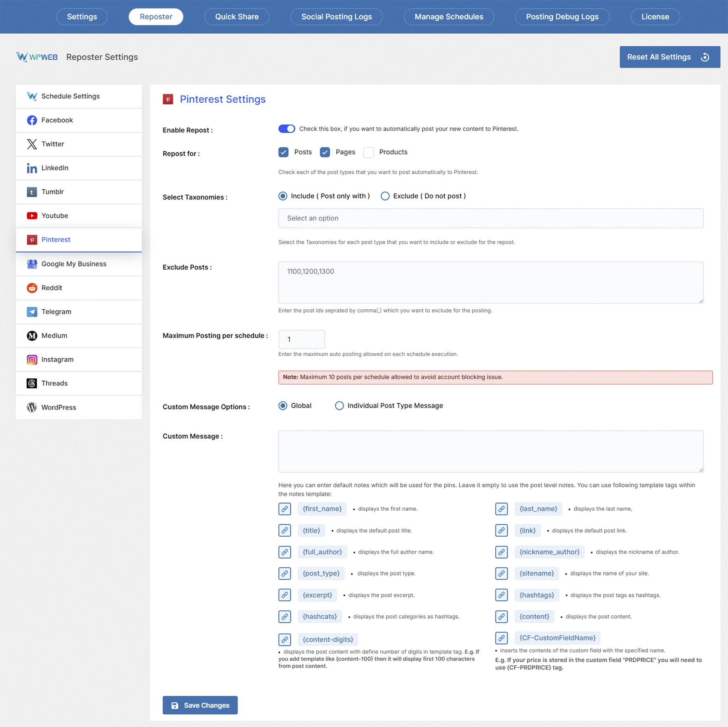Click the Instagram icon in sidebar

point(32,360)
